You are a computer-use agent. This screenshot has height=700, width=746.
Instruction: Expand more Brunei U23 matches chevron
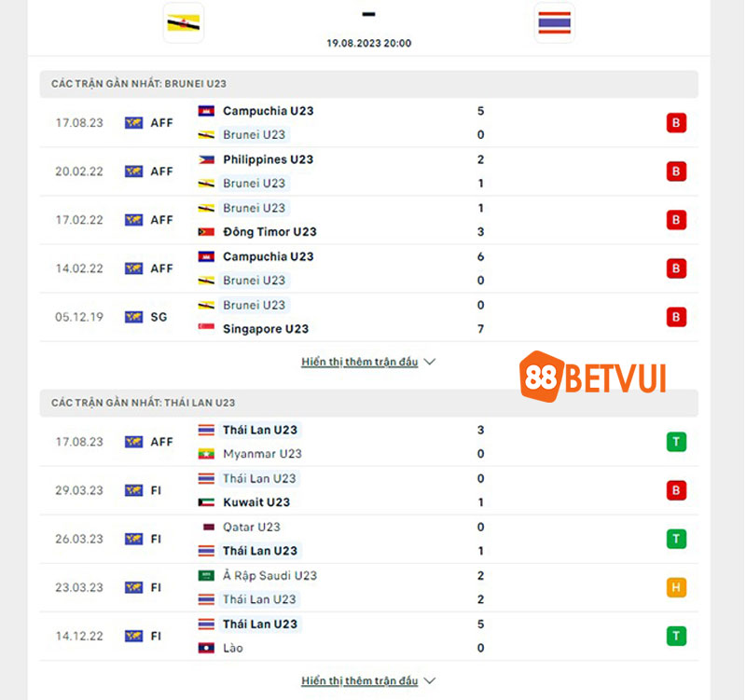click(x=430, y=362)
